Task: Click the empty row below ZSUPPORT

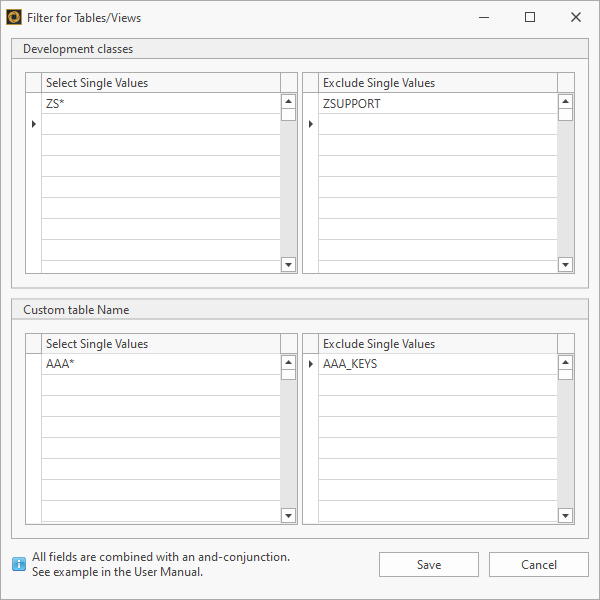Action: [x=436, y=124]
